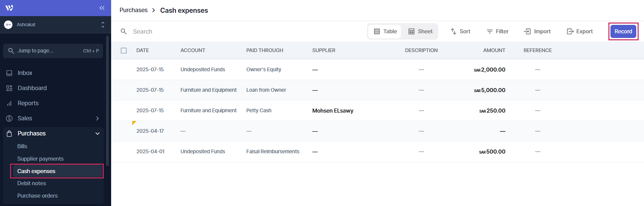Open Supplier payments page

pyautogui.click(x=40, y=159)
